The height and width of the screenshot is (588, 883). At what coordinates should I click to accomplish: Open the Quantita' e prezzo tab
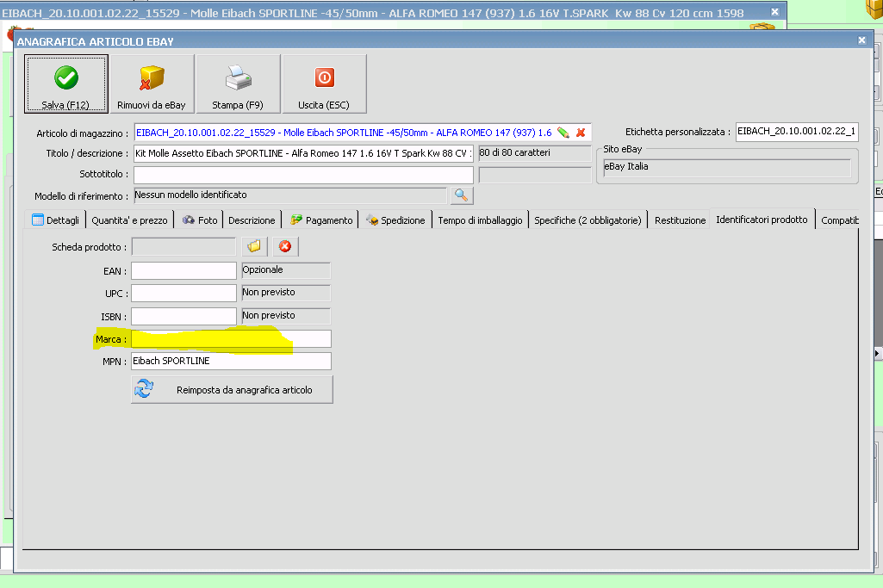coord(129,220)
